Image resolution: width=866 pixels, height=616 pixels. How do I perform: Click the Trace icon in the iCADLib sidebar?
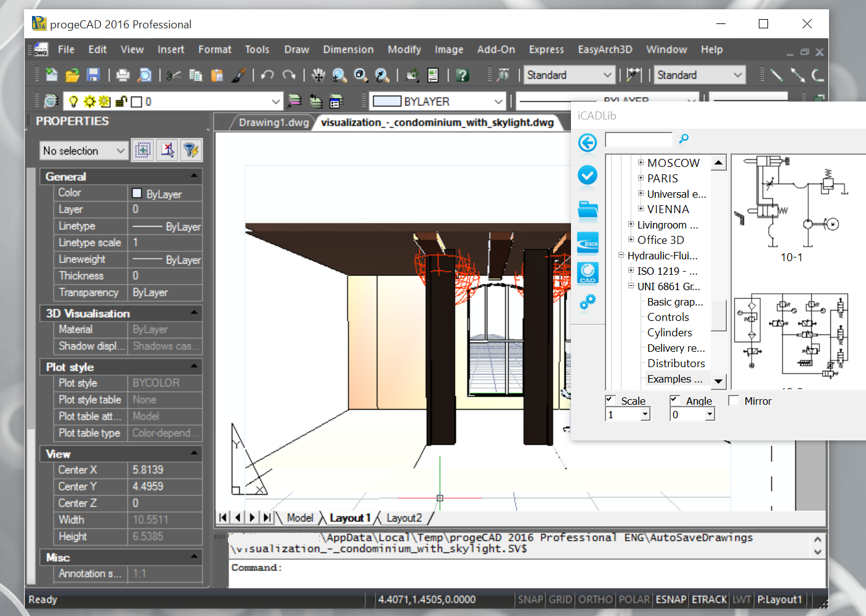[588, 243]
